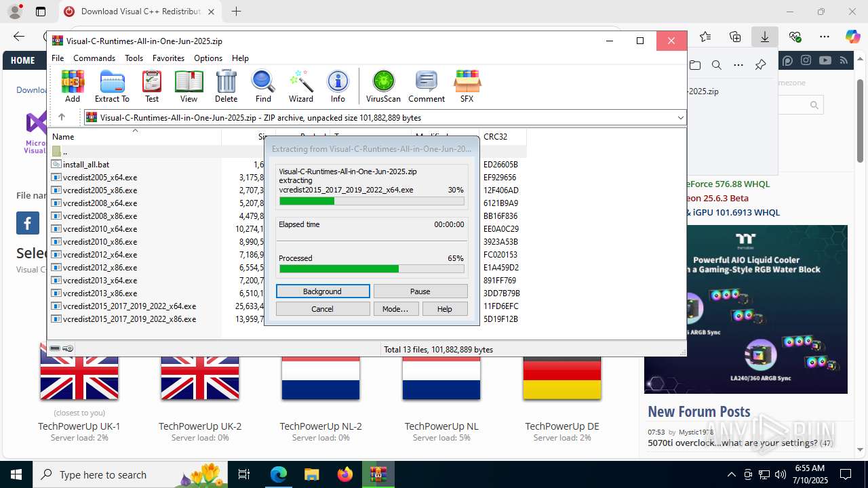Open File Explorer from taskbar
Viewport: 868px width, 488px height.
[x=311, y=474]
